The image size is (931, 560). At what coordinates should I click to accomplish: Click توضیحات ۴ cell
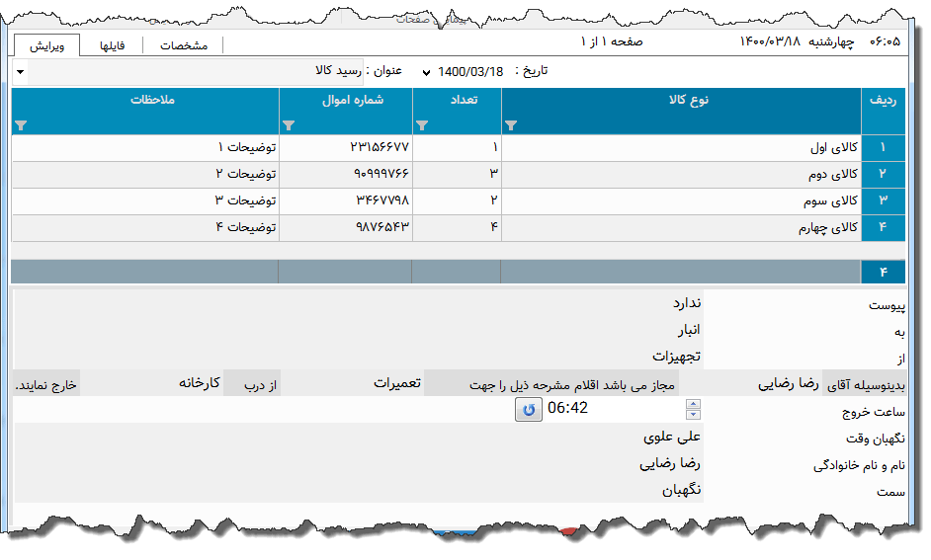pyautogui.click(x=145, y=228)
